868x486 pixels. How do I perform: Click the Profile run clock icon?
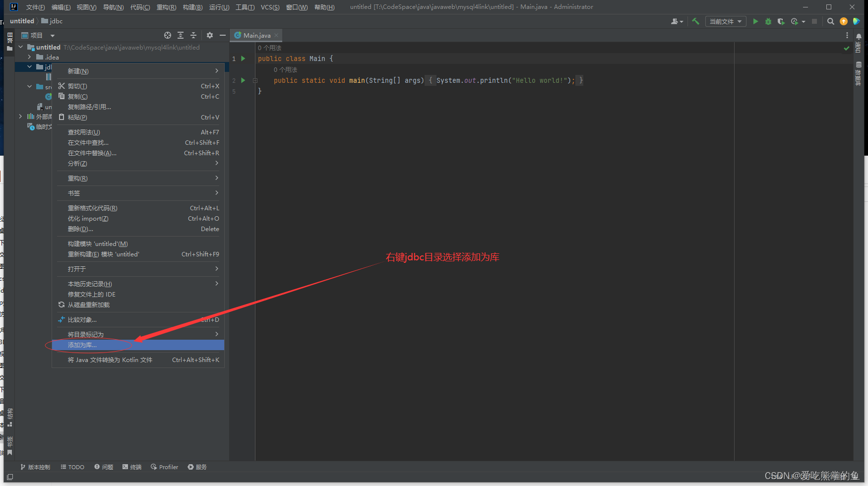[795, 21]
